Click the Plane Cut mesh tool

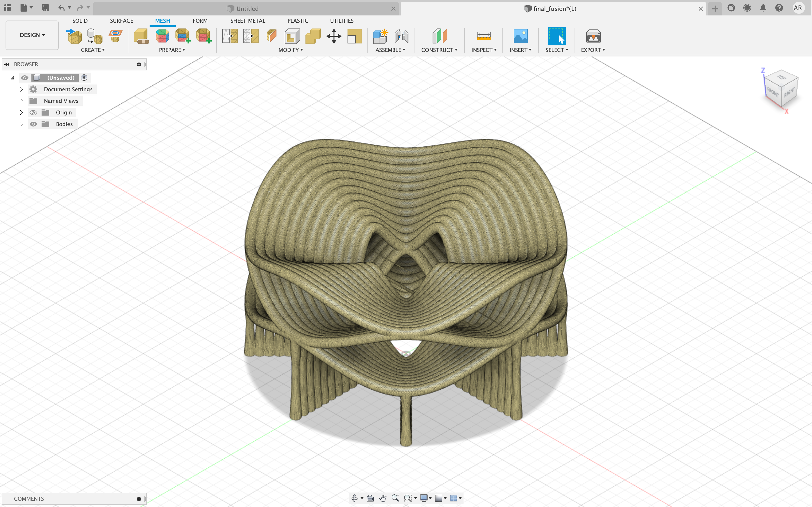(x=271, y=36)
